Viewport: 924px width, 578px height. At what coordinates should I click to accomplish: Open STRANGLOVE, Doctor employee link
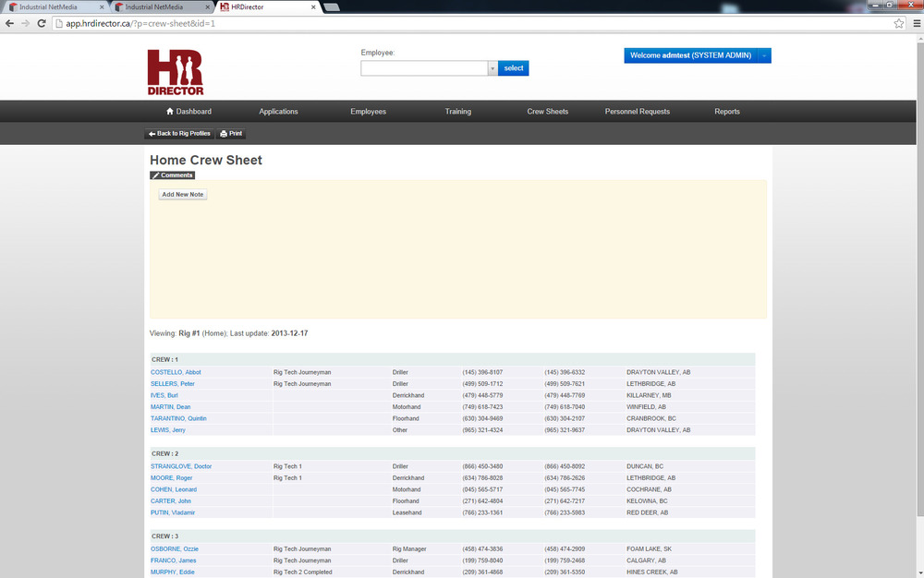click(x=181, y=466)
